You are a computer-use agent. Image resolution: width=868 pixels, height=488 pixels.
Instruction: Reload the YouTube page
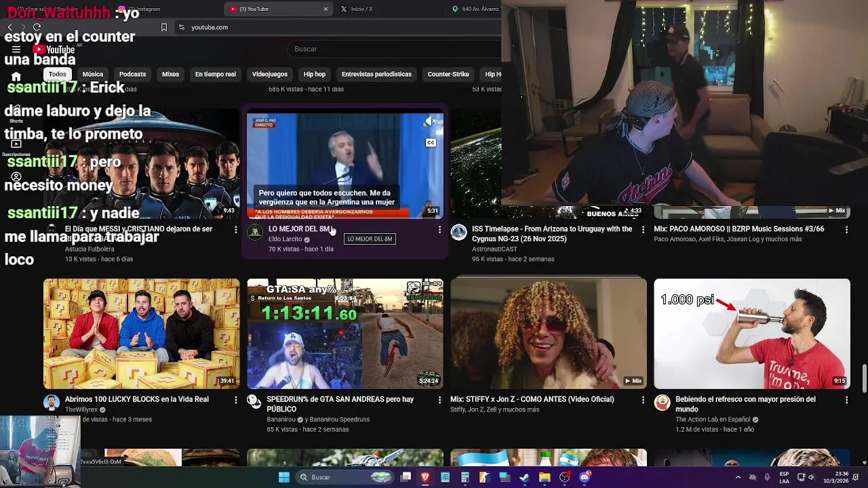click(x=37, y=27)
